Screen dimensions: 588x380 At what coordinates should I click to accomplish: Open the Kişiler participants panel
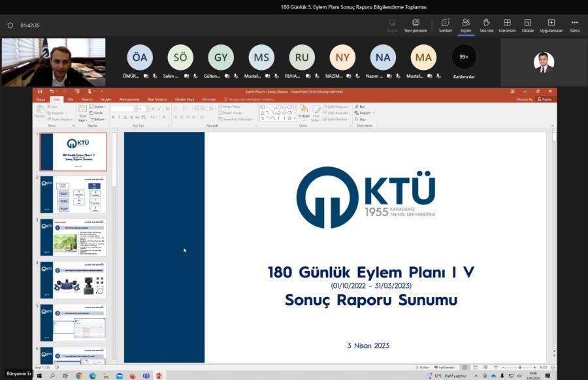(x=466, y=25)
